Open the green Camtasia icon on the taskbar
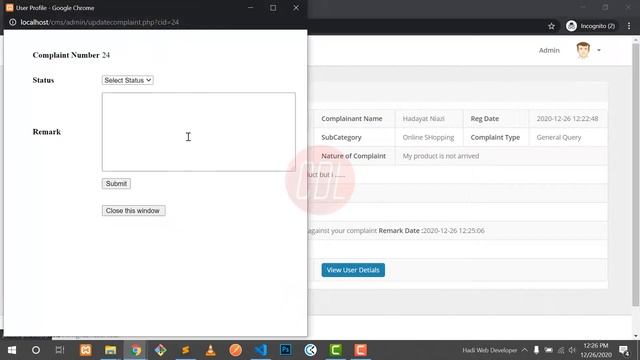 pyautogui.click(x=336, y=350)
